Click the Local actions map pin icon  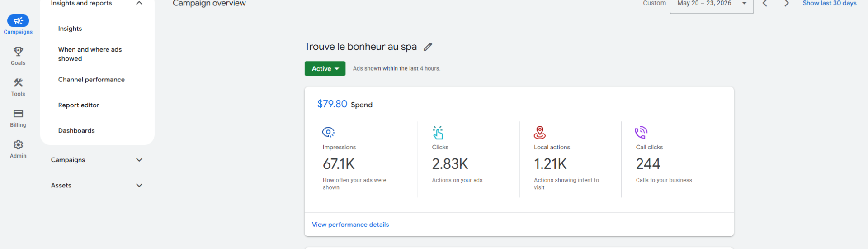click(540, 133)
